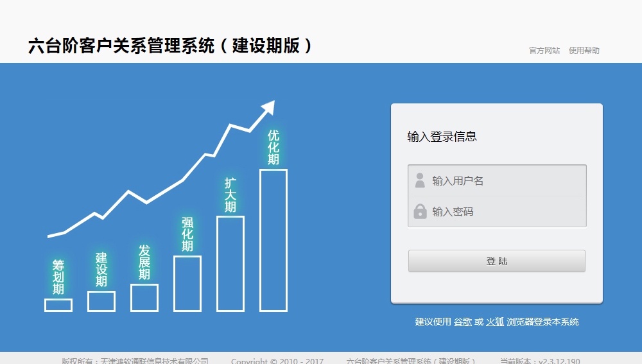This screenshot has width=642, height=364.
Task: Click the user silhouette icon
Action: (420, 180)
